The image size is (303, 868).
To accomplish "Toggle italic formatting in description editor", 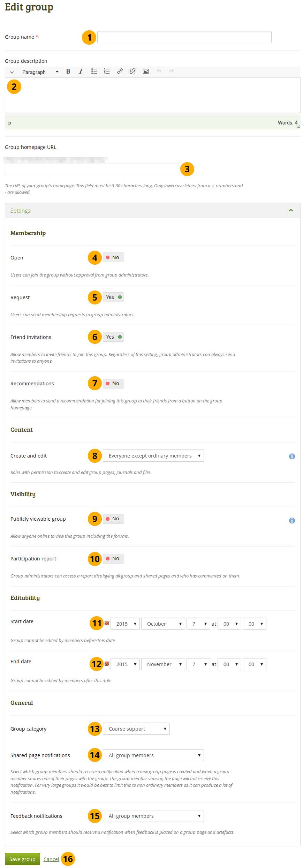I will [81, 71].
